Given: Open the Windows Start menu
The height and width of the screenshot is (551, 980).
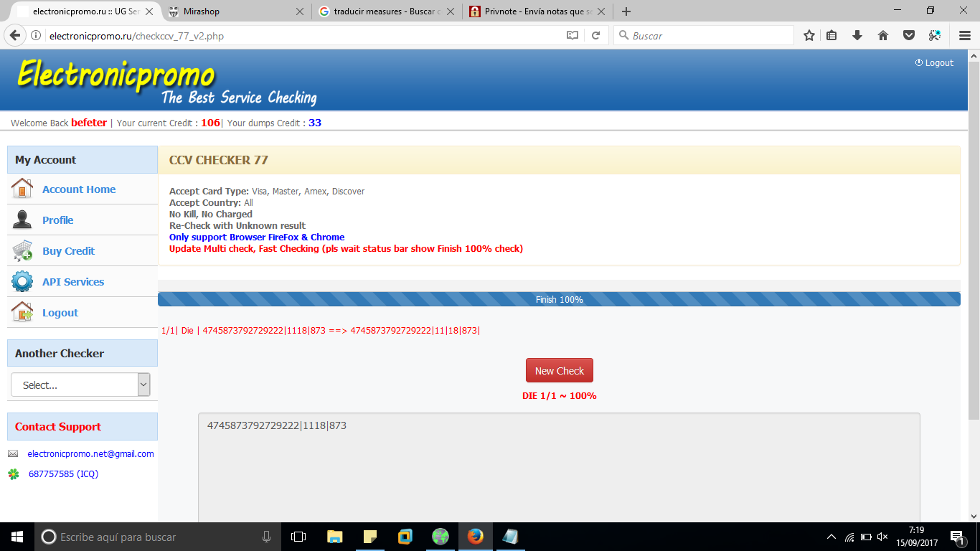Looking at the screenshot, I should click(x=17, y=537).
